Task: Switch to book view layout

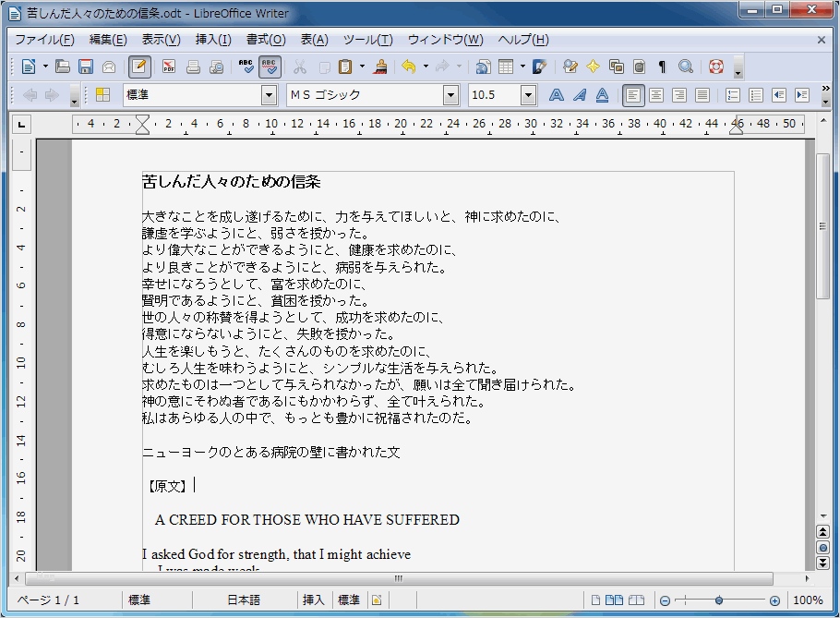Action: 636,600
